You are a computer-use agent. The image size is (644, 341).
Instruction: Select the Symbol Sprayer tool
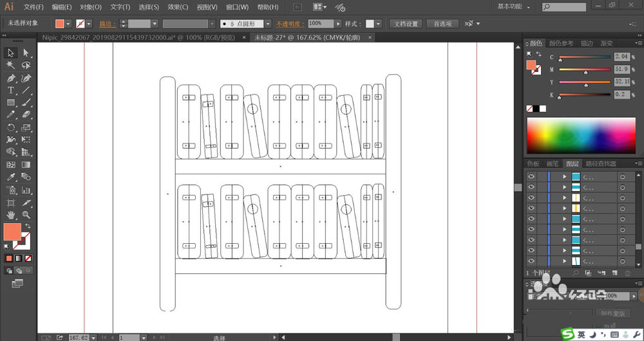pyautogui.click(x=11, y=190)
